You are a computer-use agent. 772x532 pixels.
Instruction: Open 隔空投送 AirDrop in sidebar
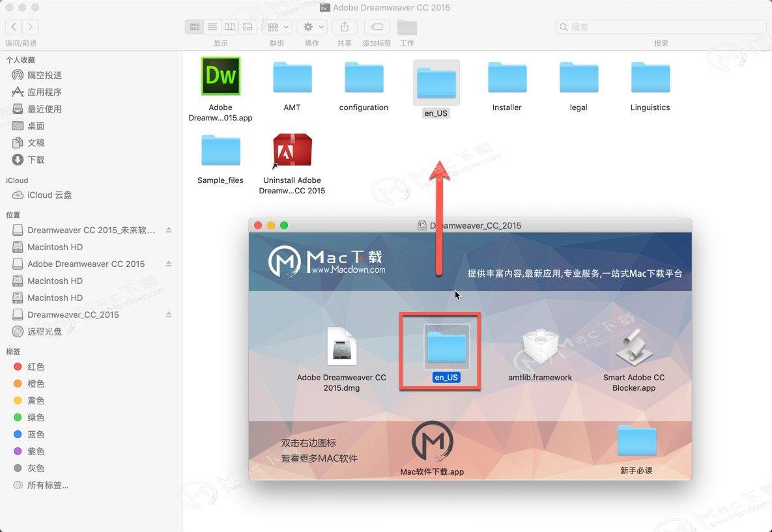(x=44, y=76)
